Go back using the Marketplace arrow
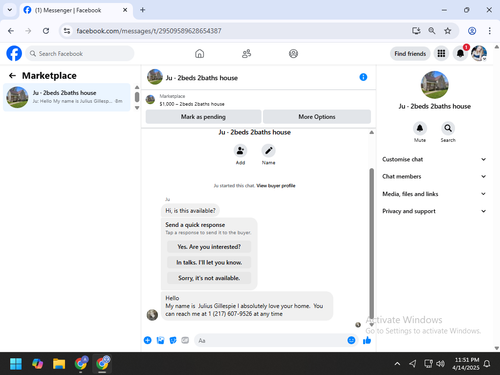The height and width of the screenshot is (375, 500). [12, 76]
